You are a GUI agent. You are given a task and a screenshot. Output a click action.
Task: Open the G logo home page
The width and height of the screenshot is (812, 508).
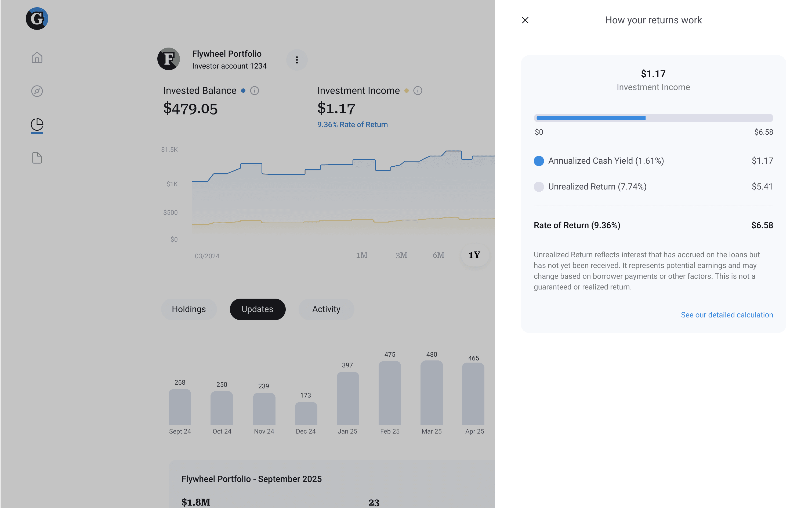(x=37, y=19)
